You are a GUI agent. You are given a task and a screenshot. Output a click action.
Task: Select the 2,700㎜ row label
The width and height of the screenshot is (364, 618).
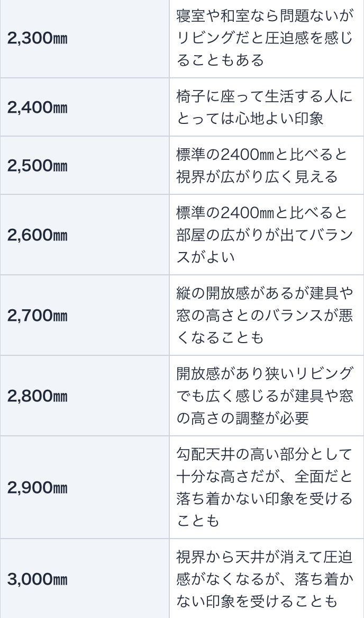click(37, 316)
